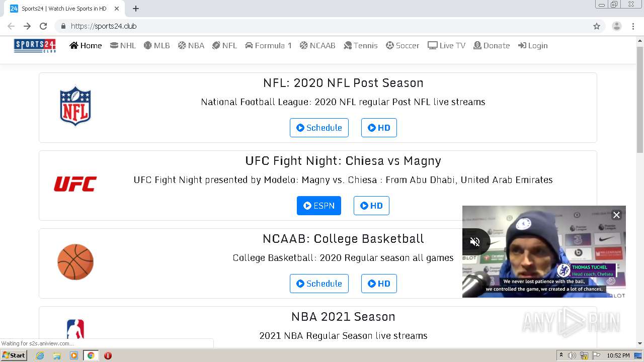Open the system volume control

tap(572, 355)
